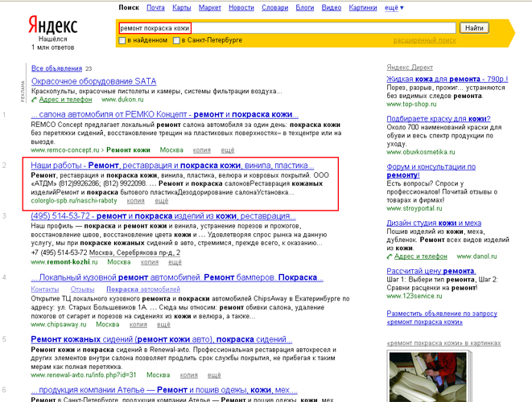Viewport: 532px width, 402px height.
Task: Open '«ремонт покраска кожи» в картинках' link
Action: [443, 343]
